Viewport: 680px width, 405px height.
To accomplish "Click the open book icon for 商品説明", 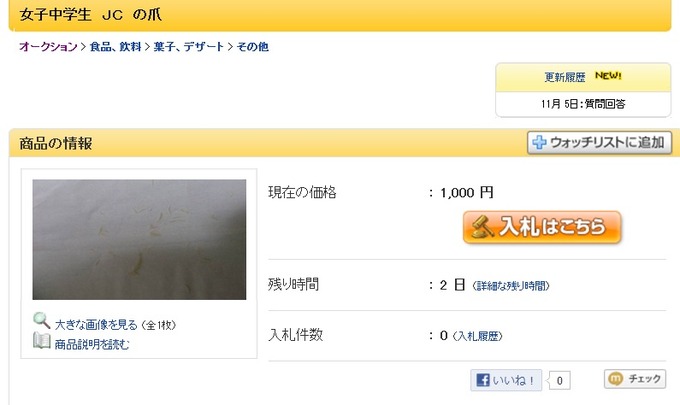I will 42,341.
